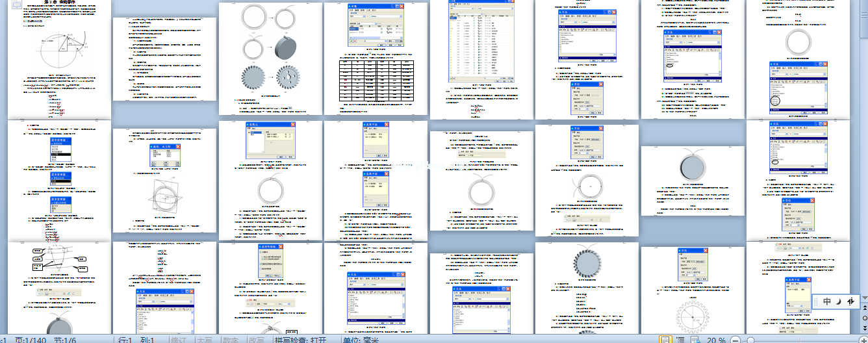
Task: Select page with dialog and parameter table
Action: coord(376,59)
